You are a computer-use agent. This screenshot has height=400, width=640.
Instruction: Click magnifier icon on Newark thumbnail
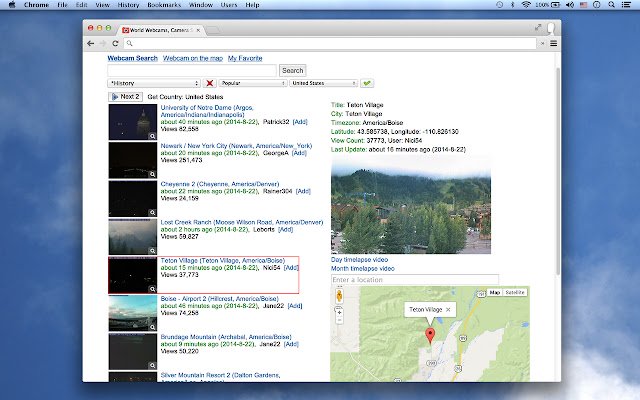coord(152,174)
